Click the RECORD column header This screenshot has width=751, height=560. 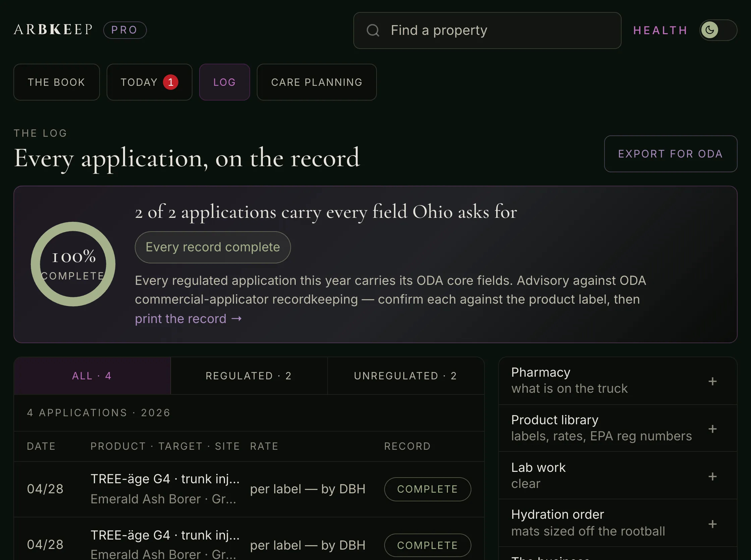point(407,446)
